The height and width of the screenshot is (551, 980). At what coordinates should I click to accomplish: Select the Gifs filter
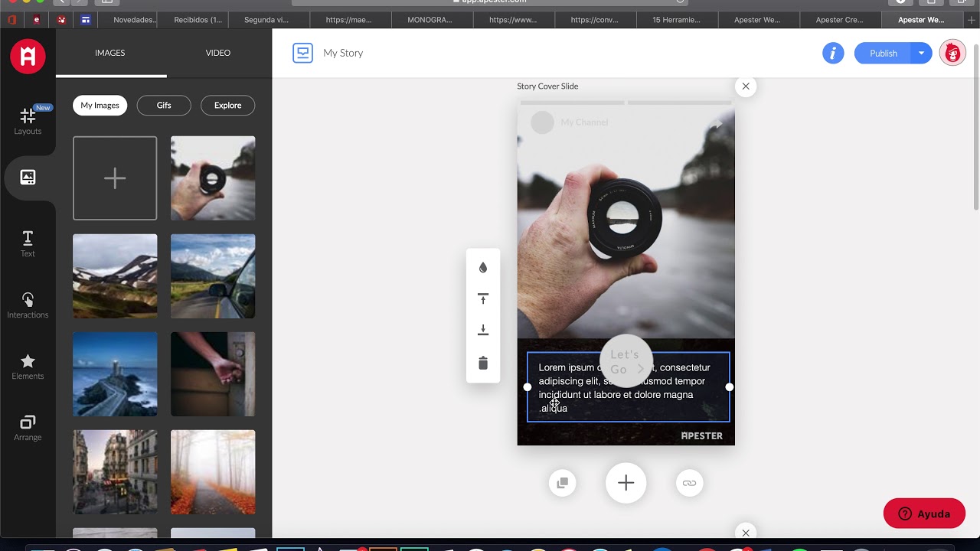tap(164, 106)
